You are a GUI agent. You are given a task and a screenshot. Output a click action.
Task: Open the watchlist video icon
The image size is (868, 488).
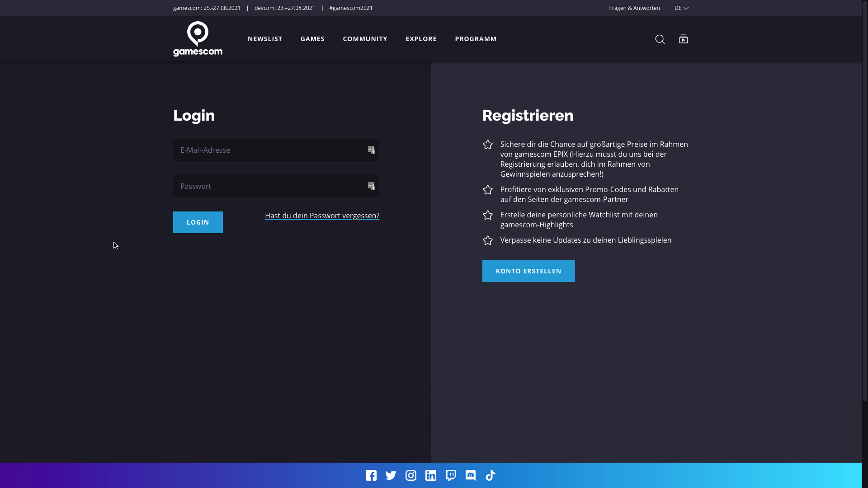[684, 39]
